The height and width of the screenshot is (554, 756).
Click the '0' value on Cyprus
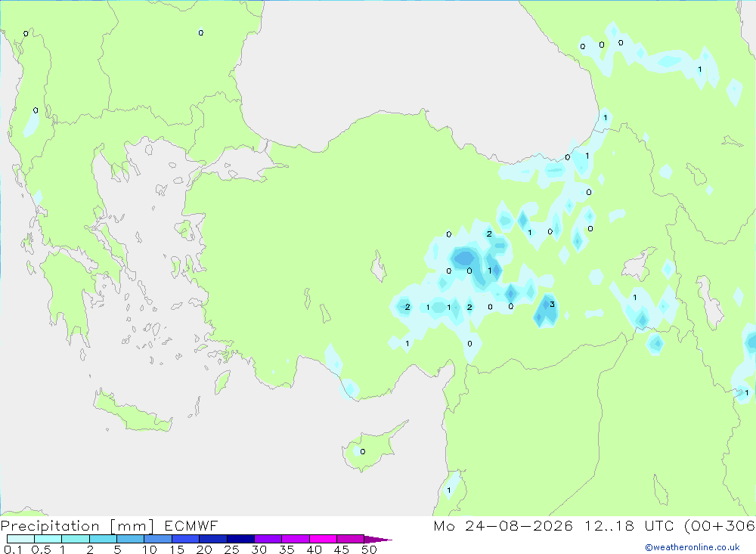[x=363, y=452]
